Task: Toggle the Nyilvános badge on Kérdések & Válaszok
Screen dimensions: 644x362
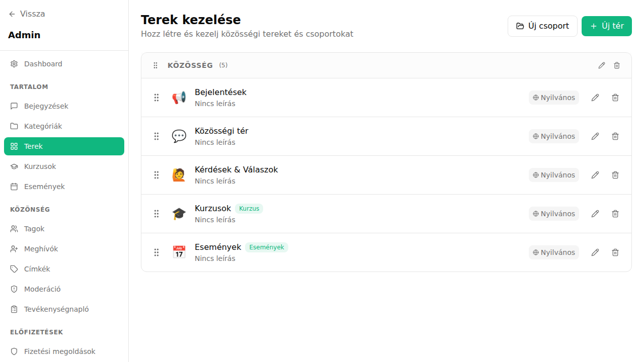Action: [553, 174]
